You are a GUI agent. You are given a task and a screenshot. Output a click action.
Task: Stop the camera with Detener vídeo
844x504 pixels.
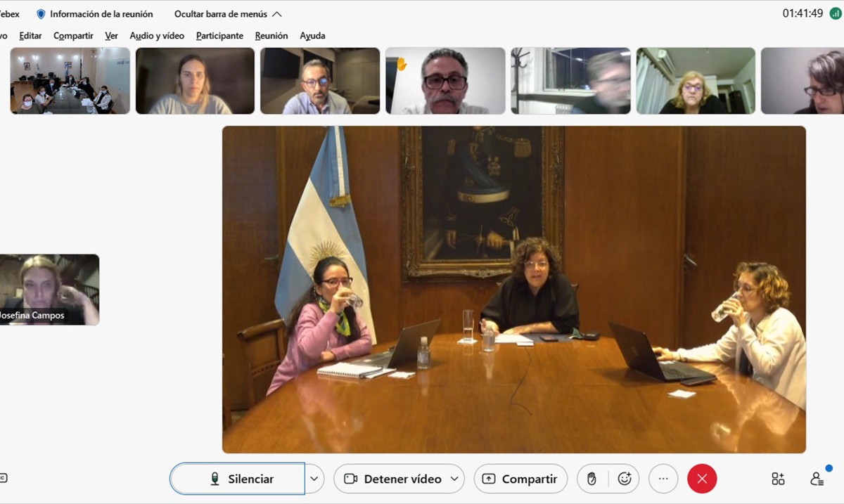tap(391, 479)
